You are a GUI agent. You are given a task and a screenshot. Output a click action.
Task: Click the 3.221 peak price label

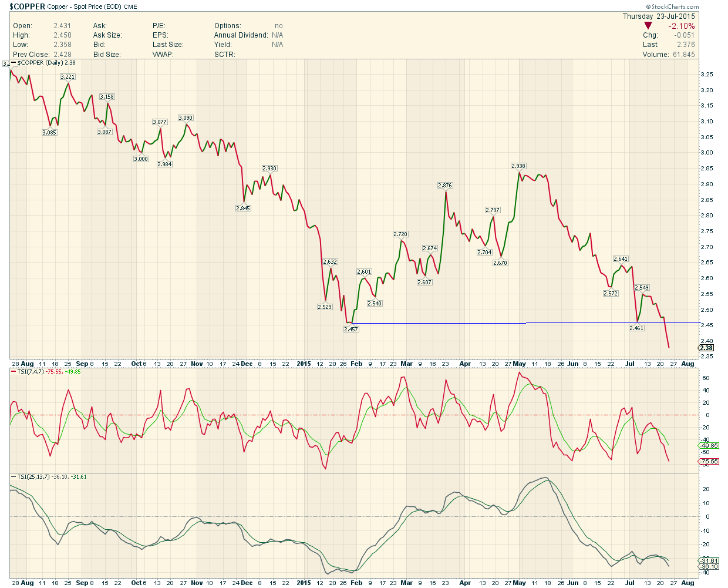68,77
